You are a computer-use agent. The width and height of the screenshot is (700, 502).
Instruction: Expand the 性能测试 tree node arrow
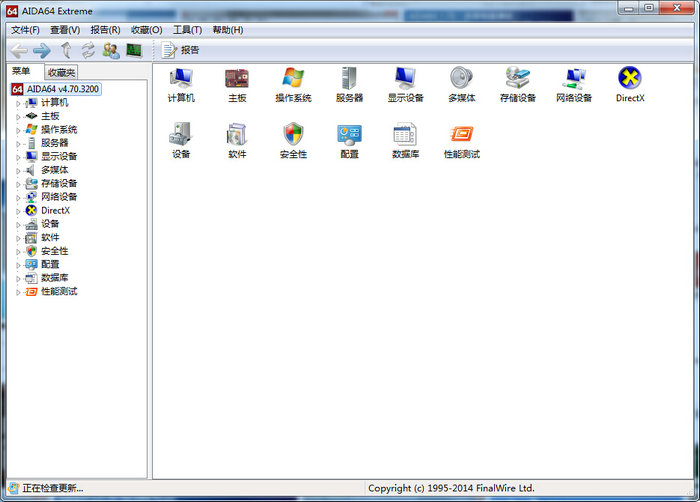[x=18, y=292]
